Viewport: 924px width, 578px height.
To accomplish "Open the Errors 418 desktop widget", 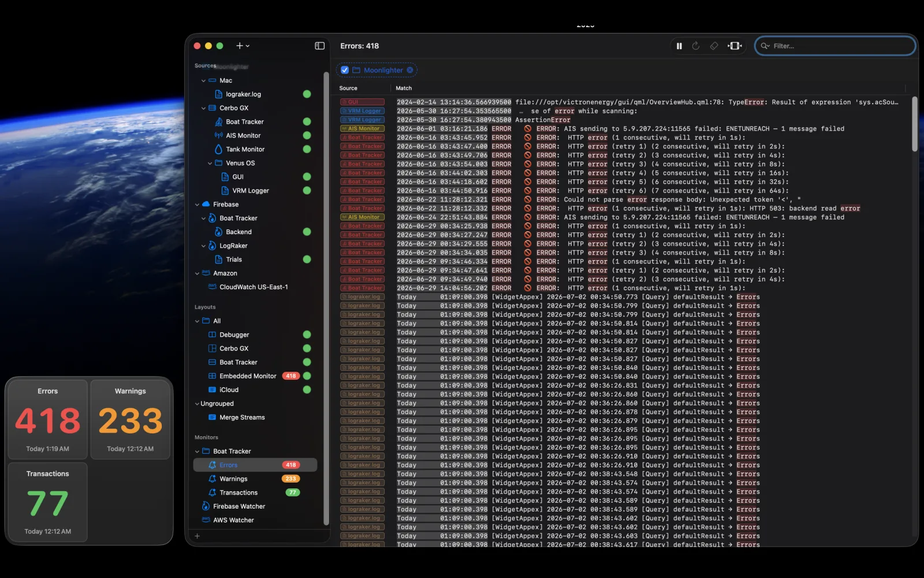I will (47, 420).
